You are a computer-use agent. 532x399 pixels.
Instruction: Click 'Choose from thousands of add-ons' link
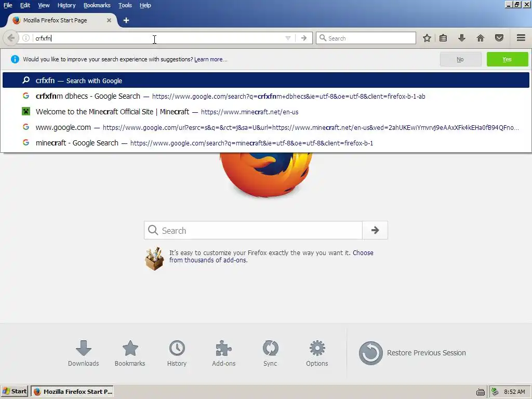click(x=271, y=257)
